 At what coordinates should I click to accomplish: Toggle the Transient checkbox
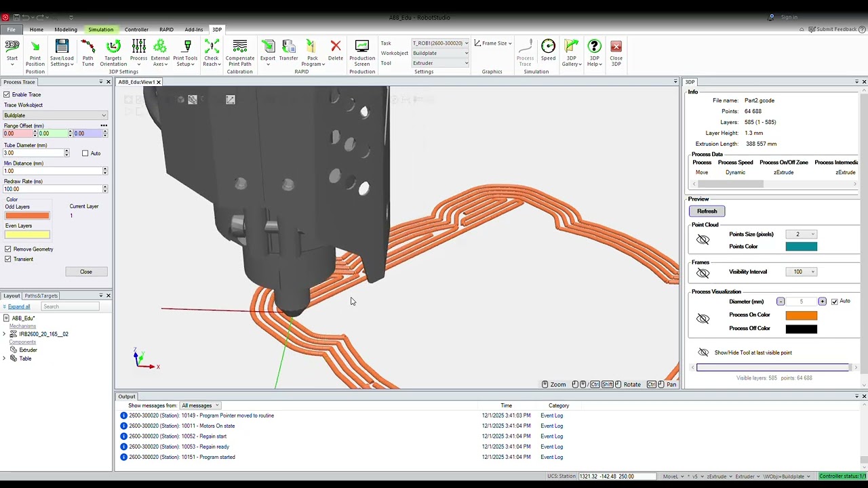pos(7,259)
